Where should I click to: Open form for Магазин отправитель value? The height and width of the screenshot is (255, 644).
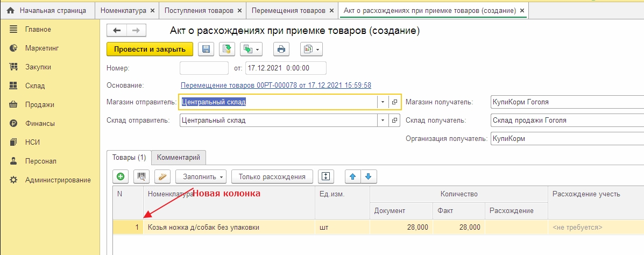(394, 102)
